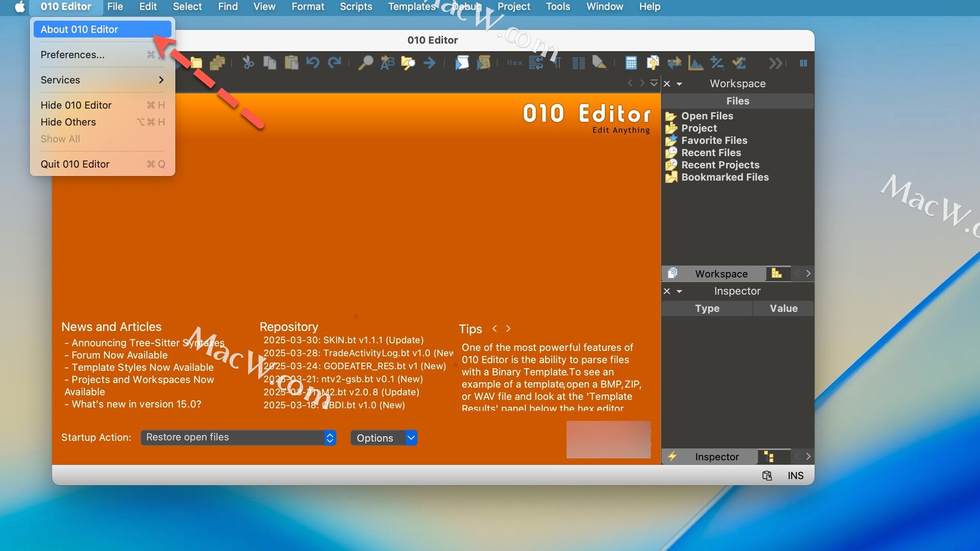This screenshot has width=980, height=551.
Task: Click the plus-minus operations icon
Action: (x=717, y=63)
